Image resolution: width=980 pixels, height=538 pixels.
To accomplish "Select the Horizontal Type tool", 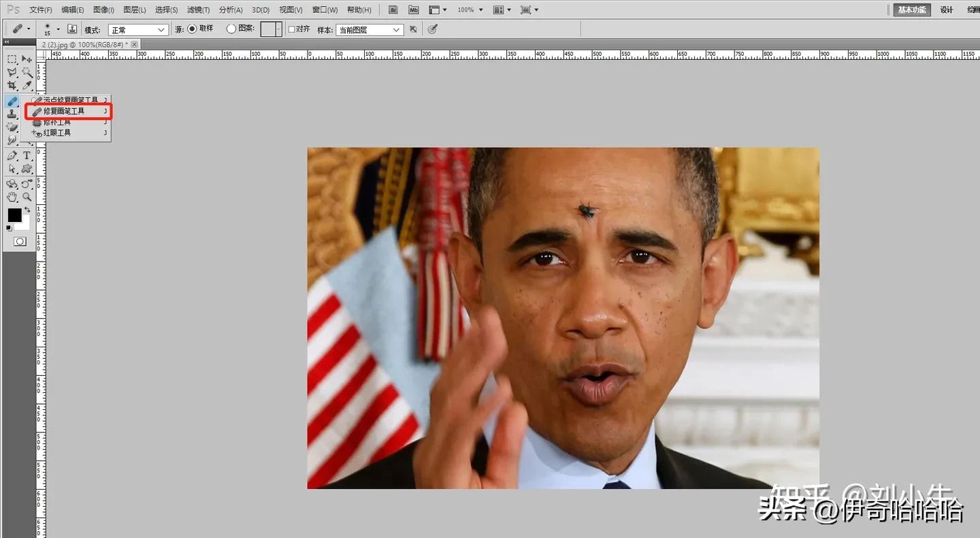I will point(26,155).
